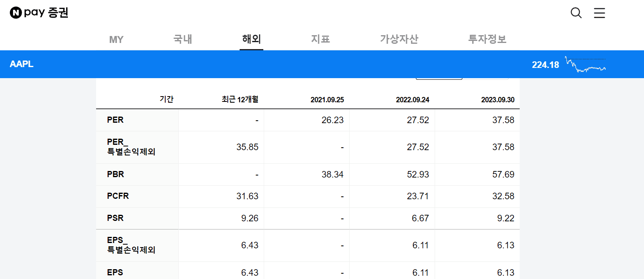Select the 해외 tab
644x279 pixels.
coord(251,39)
